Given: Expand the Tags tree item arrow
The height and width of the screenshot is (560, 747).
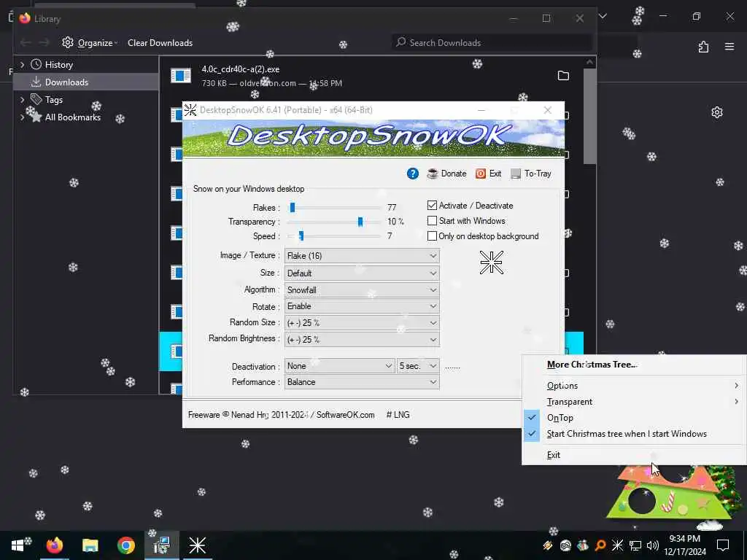Looking at the screenshot, I should click(x=22, y=99).
